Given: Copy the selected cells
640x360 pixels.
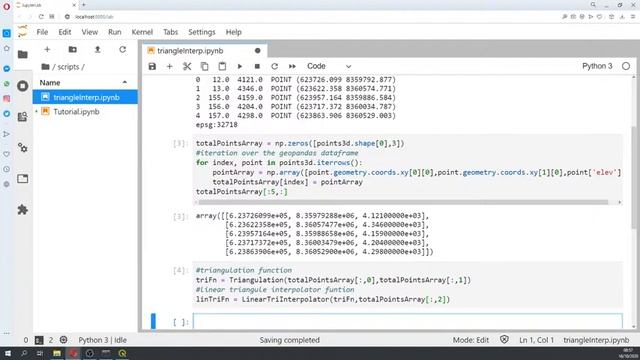Looking at the screenshot, I should [204, 66].
